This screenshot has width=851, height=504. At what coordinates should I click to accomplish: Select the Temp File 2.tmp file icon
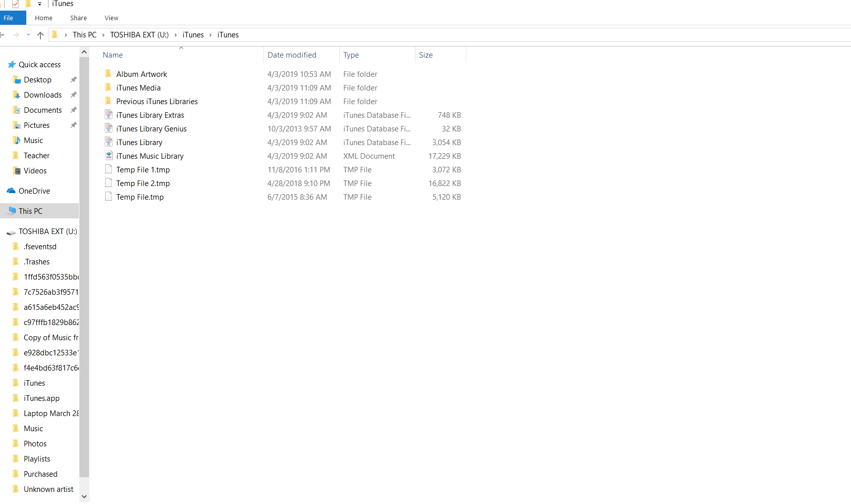[109, 183]
